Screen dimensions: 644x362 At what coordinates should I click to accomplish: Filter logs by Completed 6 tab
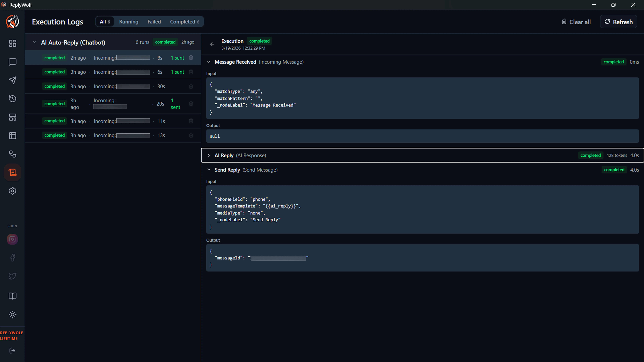185,22
